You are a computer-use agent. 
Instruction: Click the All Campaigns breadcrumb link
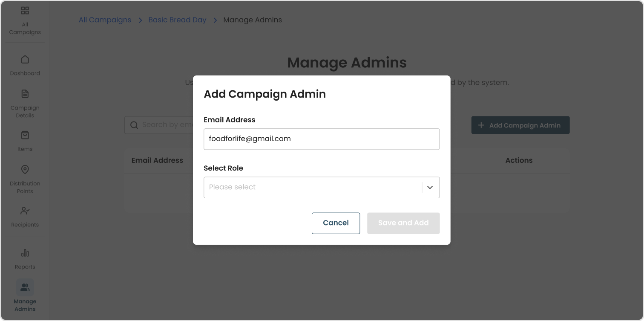105,20
